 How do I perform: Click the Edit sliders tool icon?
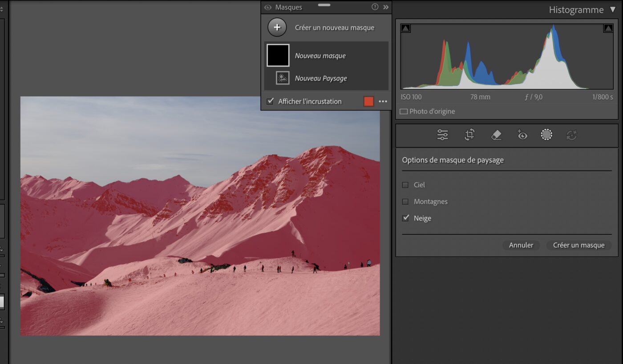[442, 135]
